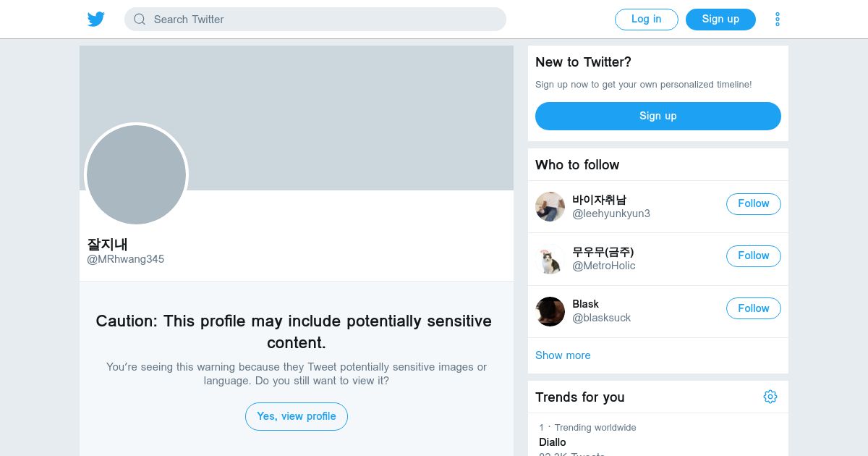The image size is (868, 456).
Task: Click in the Search Twitter field
Action: click(x=315, y=20)
